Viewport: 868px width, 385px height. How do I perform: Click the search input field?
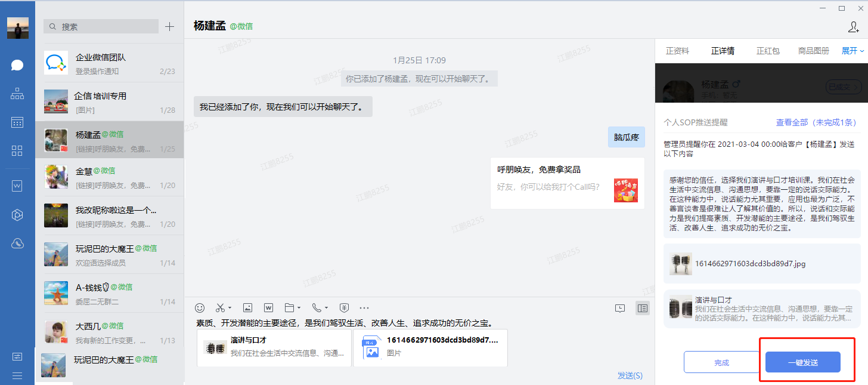click(x=101, y=26)
